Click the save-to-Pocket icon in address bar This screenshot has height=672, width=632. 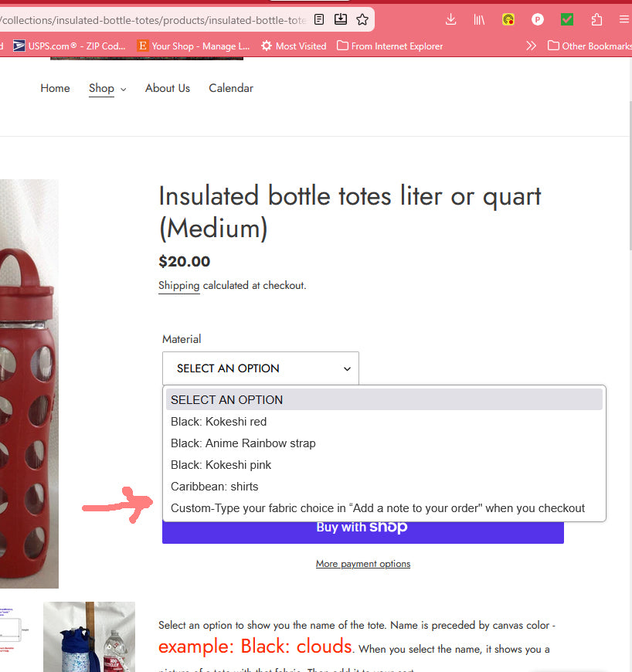[341, 19]
